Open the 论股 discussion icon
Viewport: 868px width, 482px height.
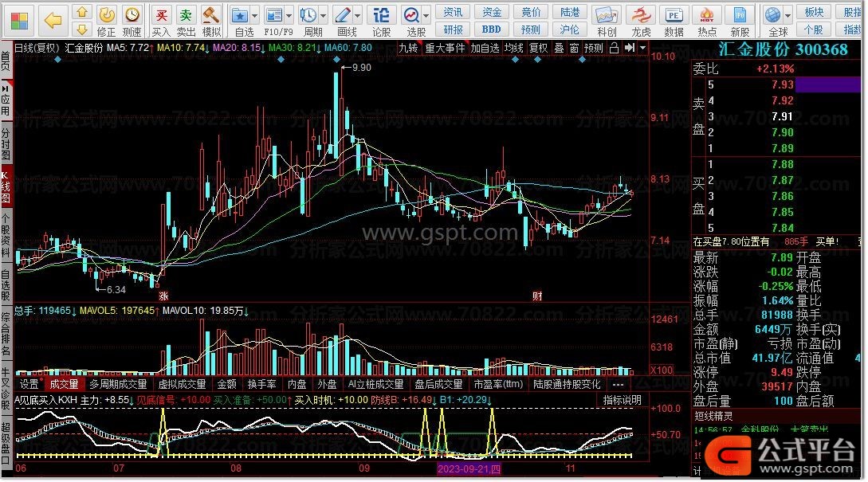pyautogui.click(x=382, y=15)
